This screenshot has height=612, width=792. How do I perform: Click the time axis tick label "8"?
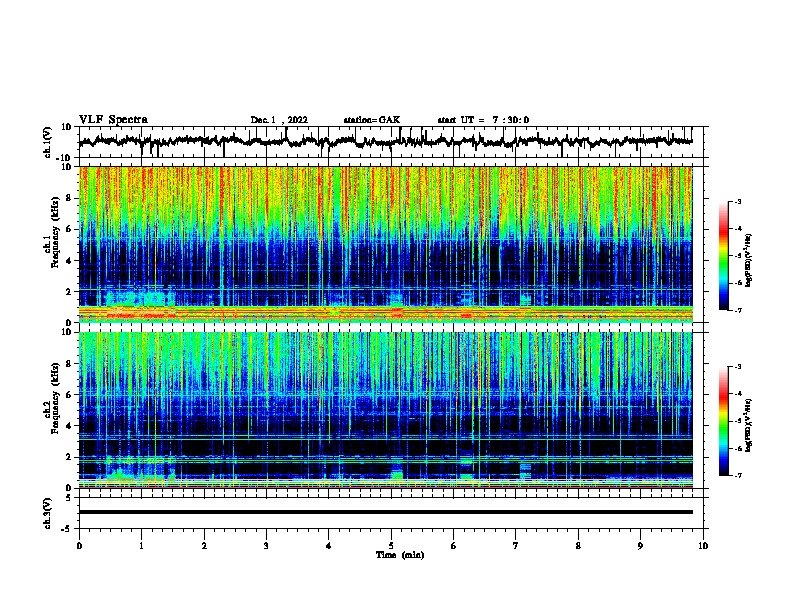pyautogui.click(x=578, y=546)
